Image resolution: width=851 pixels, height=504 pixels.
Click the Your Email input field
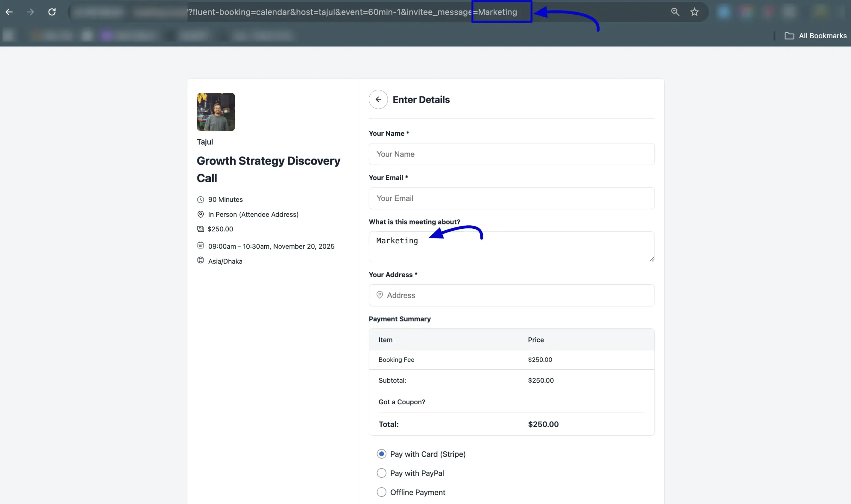[x=511, y=198]
